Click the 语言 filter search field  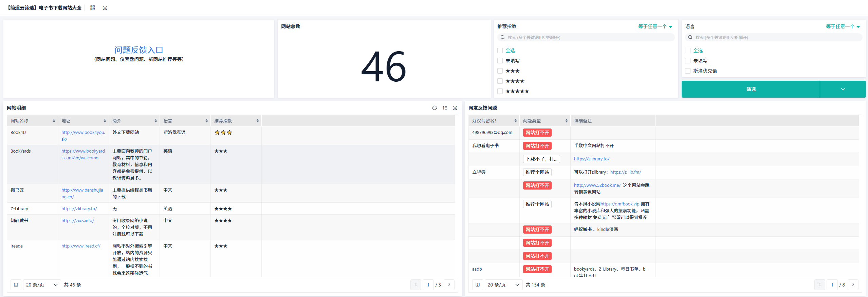pyautogui.click(x=774, y=38)
